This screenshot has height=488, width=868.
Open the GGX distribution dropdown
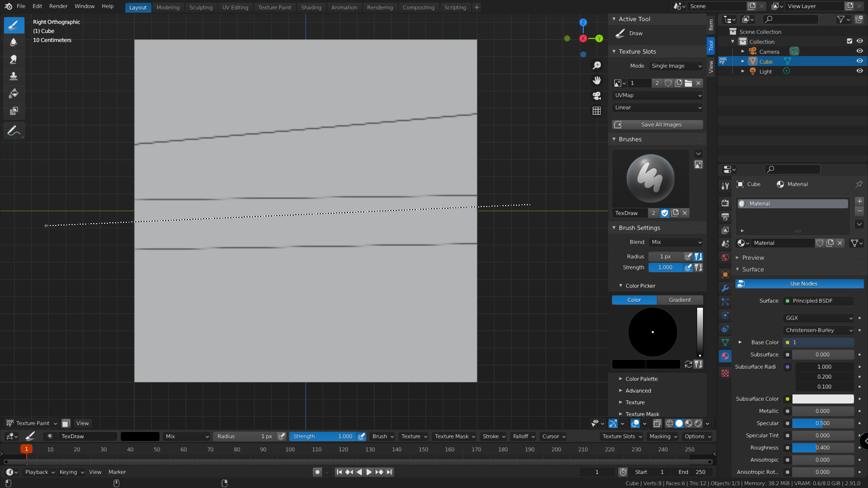coord(818,318)
